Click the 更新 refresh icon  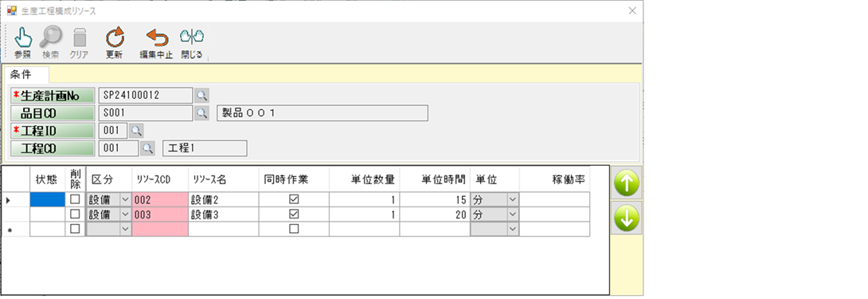(115, 37)
